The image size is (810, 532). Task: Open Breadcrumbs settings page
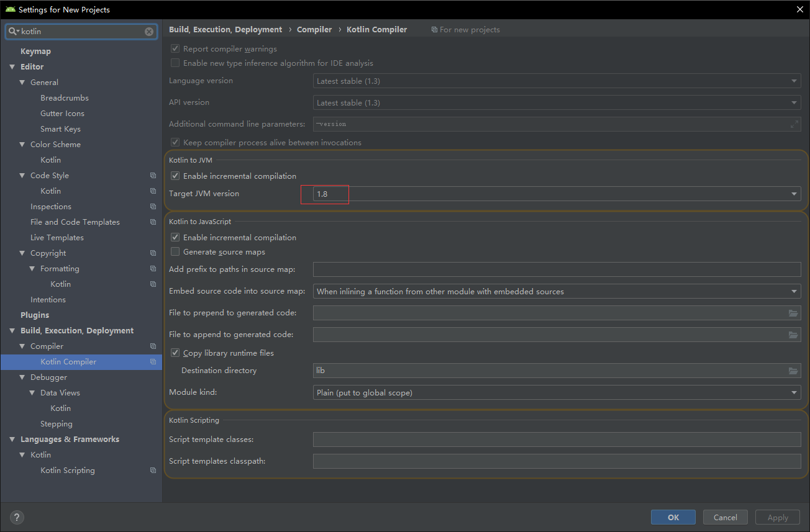tap(65, 98)
